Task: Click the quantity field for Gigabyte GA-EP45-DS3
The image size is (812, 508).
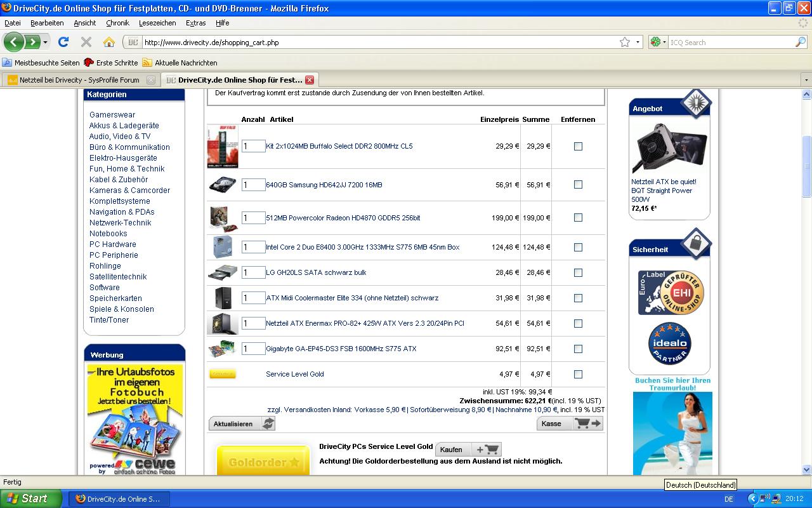Action: (253, 349)
